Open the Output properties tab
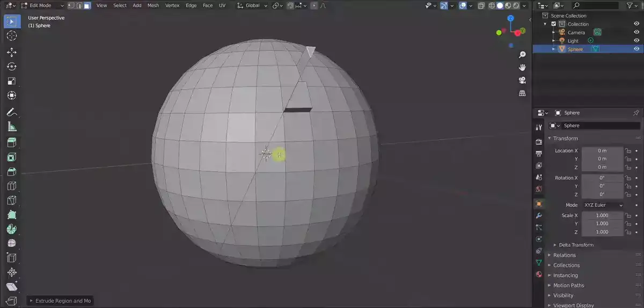Screen dimensions: 644x308 point(539,153)
